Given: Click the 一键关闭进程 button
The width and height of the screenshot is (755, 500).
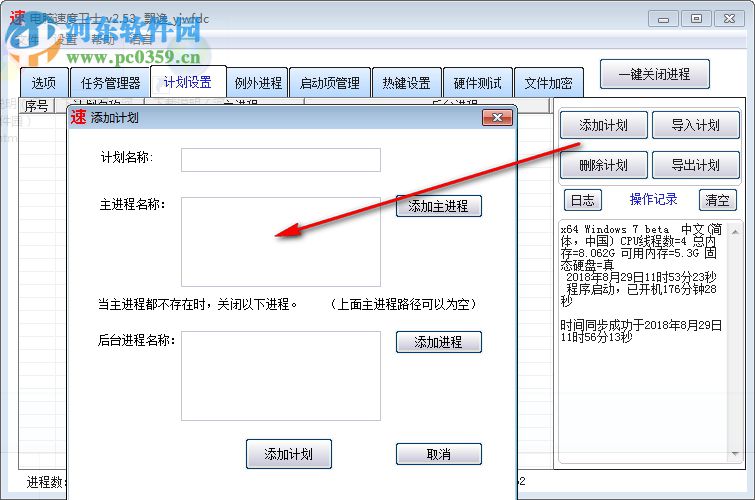Looking at the screenshot, I should coord(655,74).
